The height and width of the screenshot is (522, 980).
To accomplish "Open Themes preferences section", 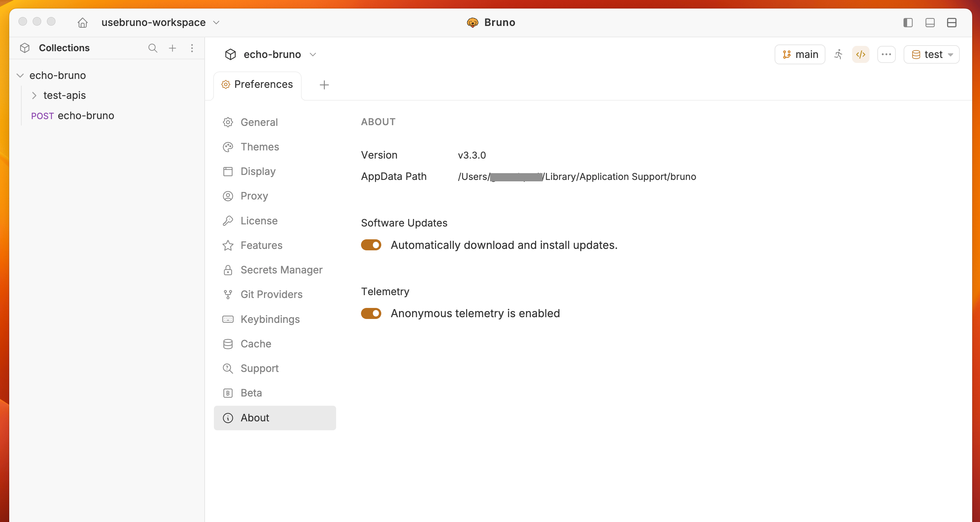I will (275, 147).
